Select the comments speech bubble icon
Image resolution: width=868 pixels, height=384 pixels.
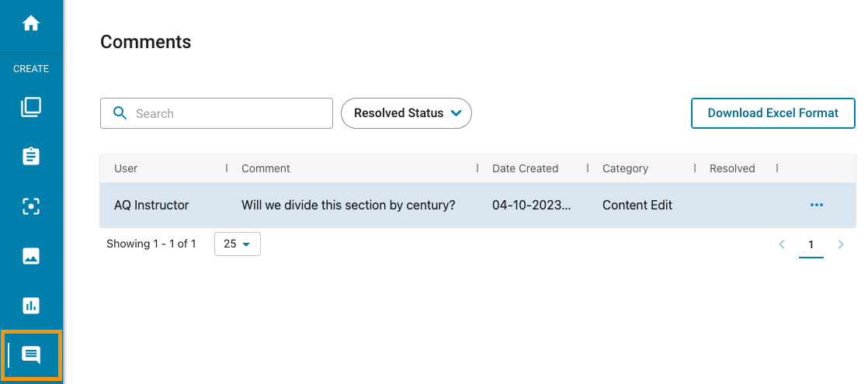point(31,355)
